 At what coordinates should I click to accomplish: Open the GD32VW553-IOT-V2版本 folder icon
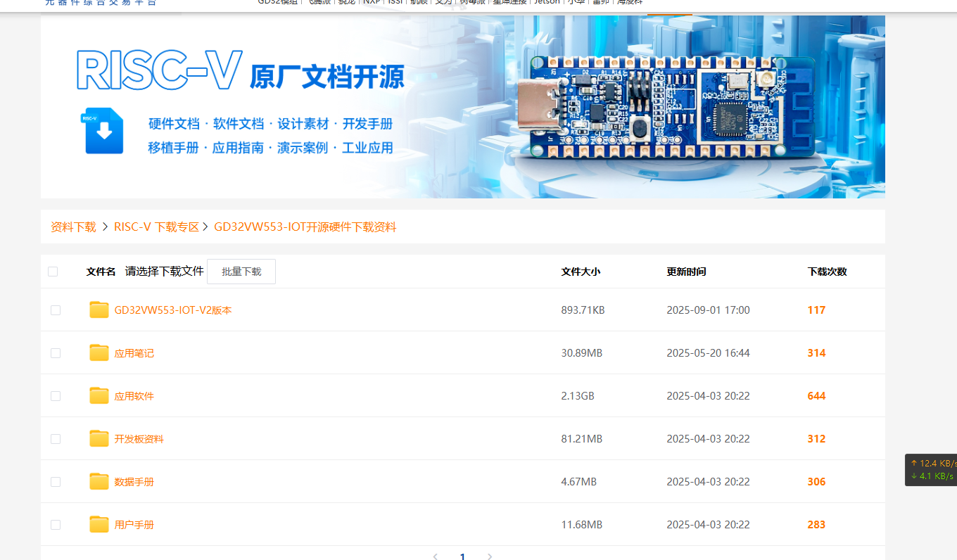tap(99, 310)
